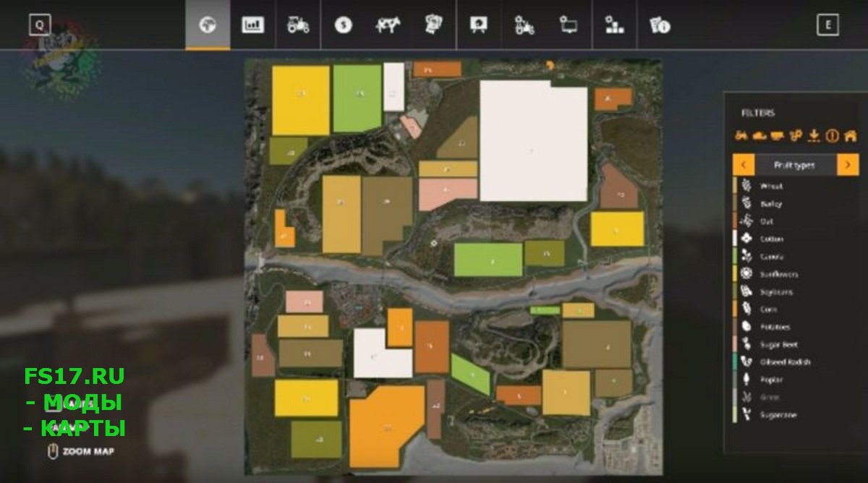Viewport: 868px width, 483px height.
Task: Open the Map overview globe tab
Action: pyautogui.click(x=208, y=25)
